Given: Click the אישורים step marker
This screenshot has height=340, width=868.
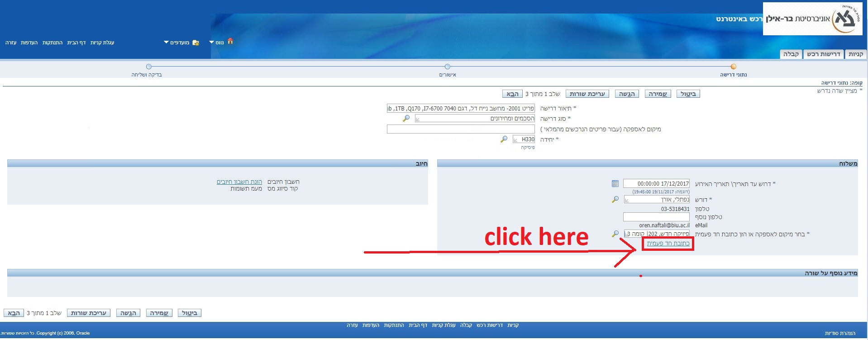Looking at the screenshot, I should pos(447,67).
